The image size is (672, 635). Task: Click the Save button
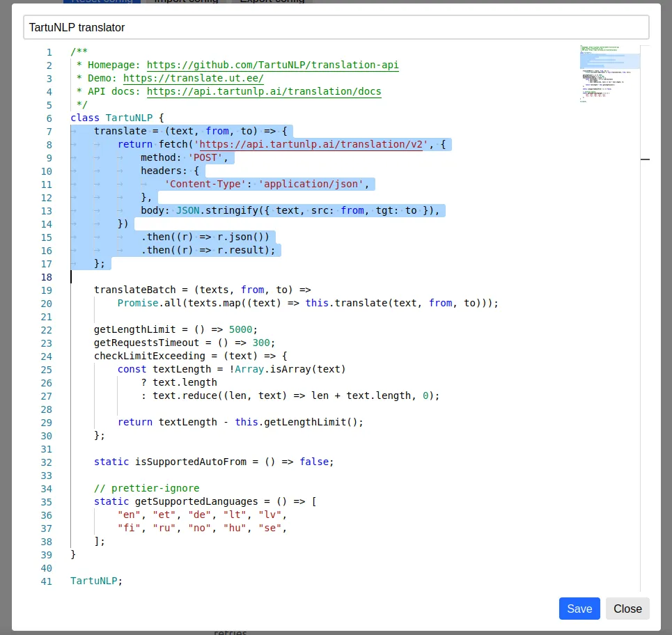(x=579, y=609)
